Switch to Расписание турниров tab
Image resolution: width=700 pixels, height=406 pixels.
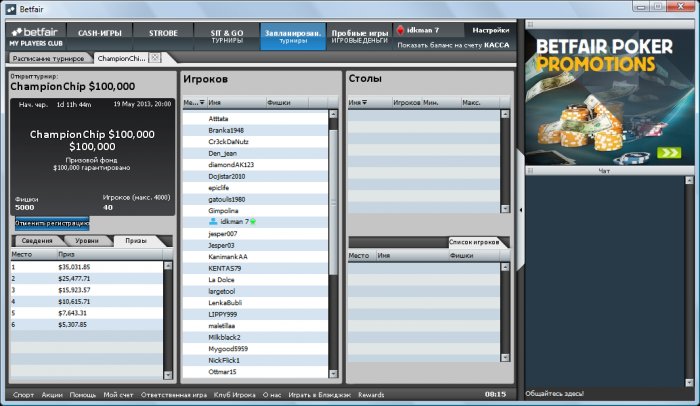pyautogui.click(x=48, y=58)
